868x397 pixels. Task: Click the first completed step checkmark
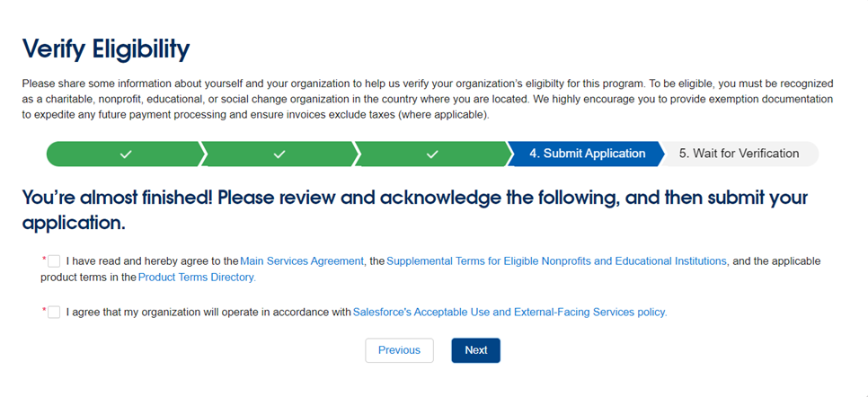point(126,154)
